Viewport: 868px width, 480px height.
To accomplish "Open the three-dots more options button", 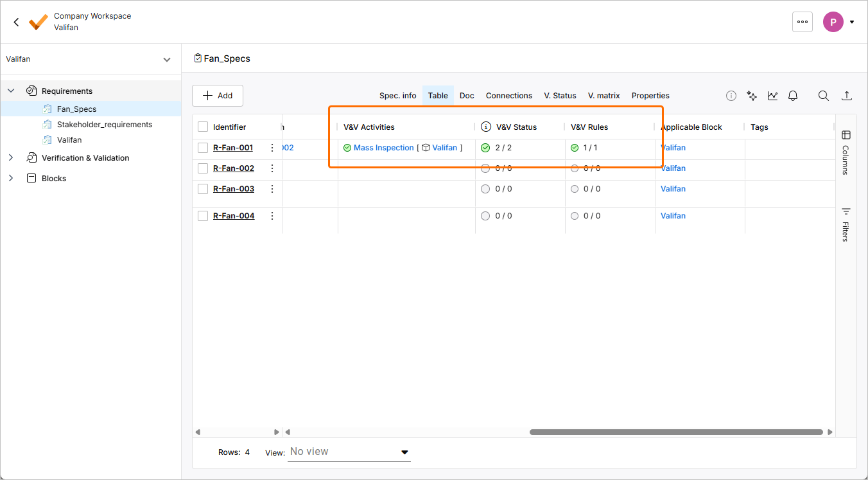I will point(803,22).
